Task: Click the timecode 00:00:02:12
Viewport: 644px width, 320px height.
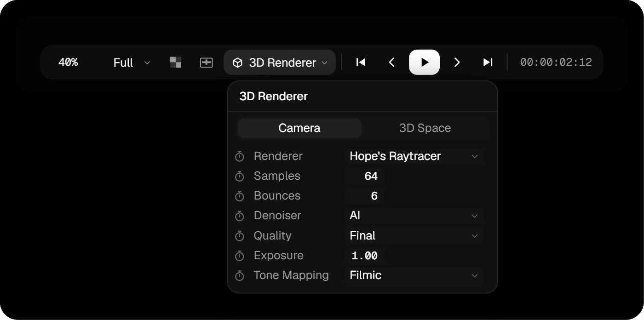Action: pyautogui.click(x=556, y=63)
